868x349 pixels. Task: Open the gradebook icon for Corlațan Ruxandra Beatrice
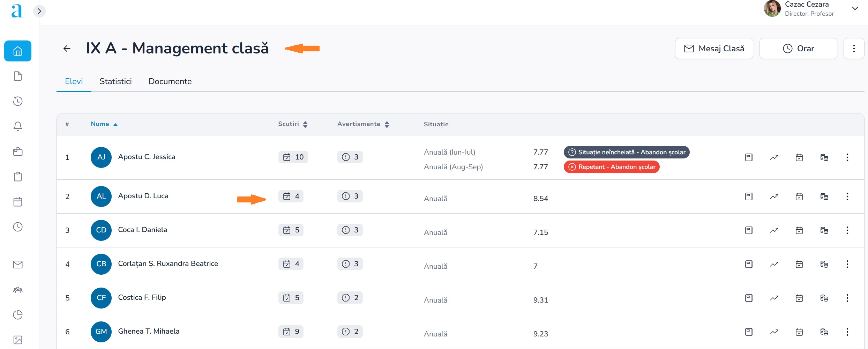coord(749,264)
